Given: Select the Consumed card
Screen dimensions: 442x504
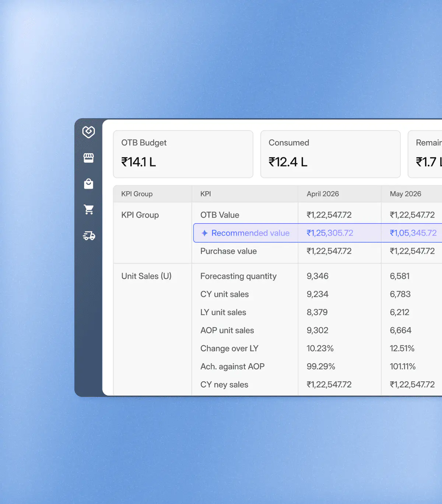Looking at the screenshot, I should click(x=330, y=154).
